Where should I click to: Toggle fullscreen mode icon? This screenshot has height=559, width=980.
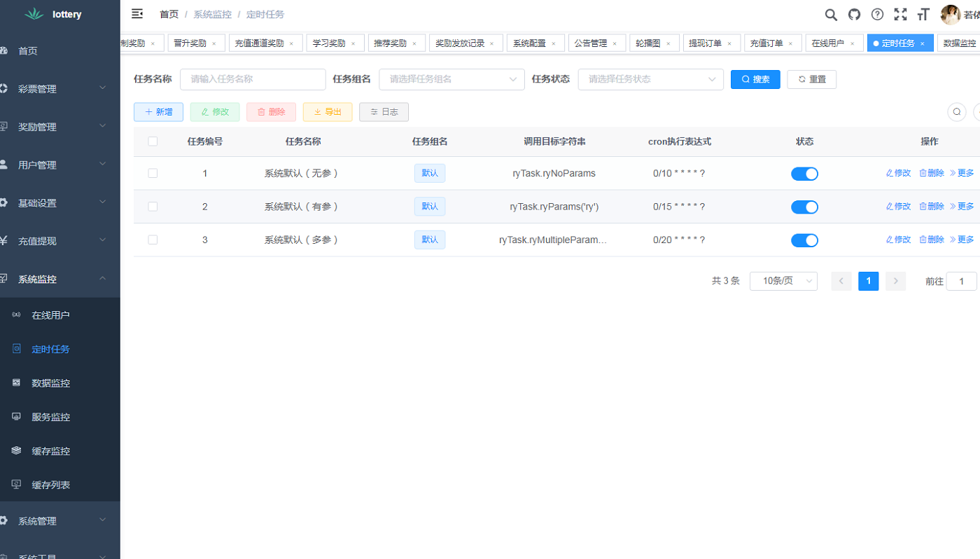900,13
